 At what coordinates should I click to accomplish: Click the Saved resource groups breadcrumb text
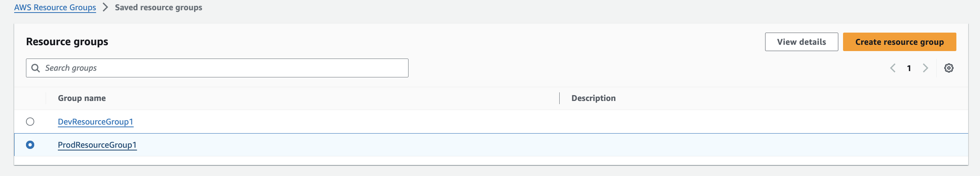(x=159, y=7)
